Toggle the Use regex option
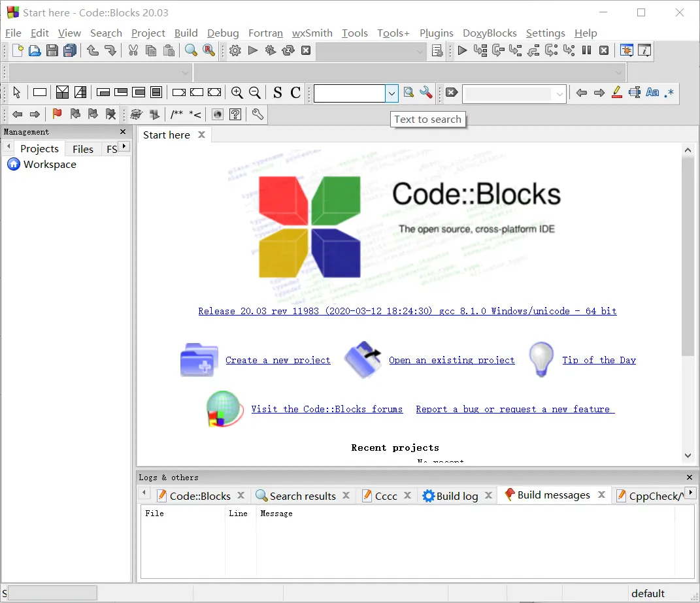 coord(669,92)
